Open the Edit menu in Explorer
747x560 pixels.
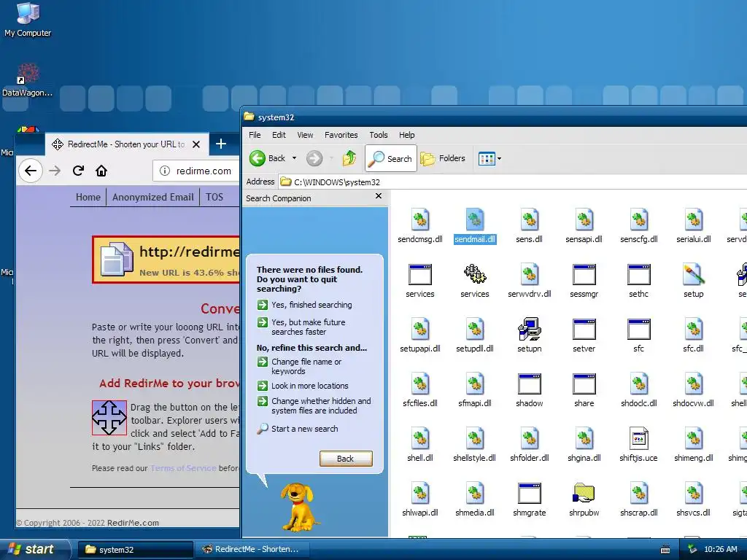[x=279, y=135]
